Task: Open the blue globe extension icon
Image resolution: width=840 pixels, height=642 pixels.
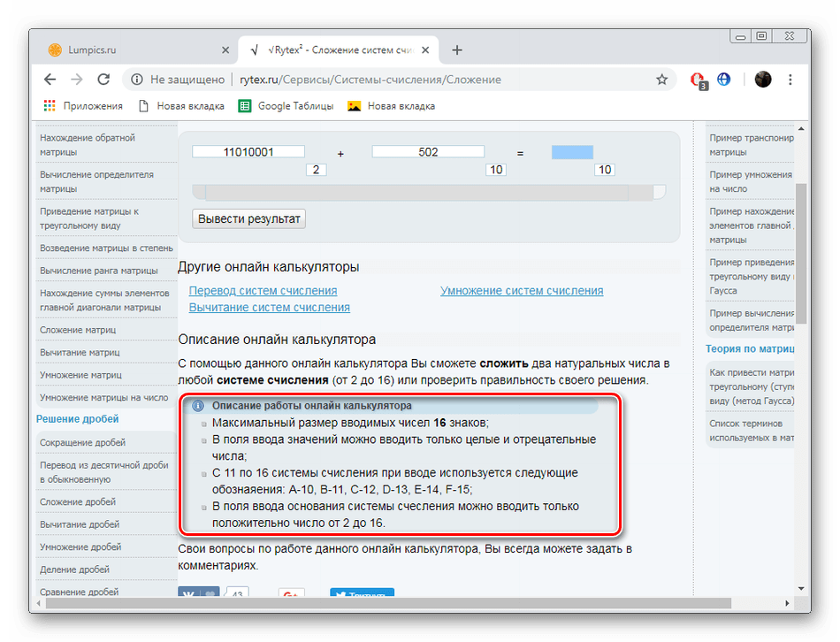Action: tap(724, 80)
